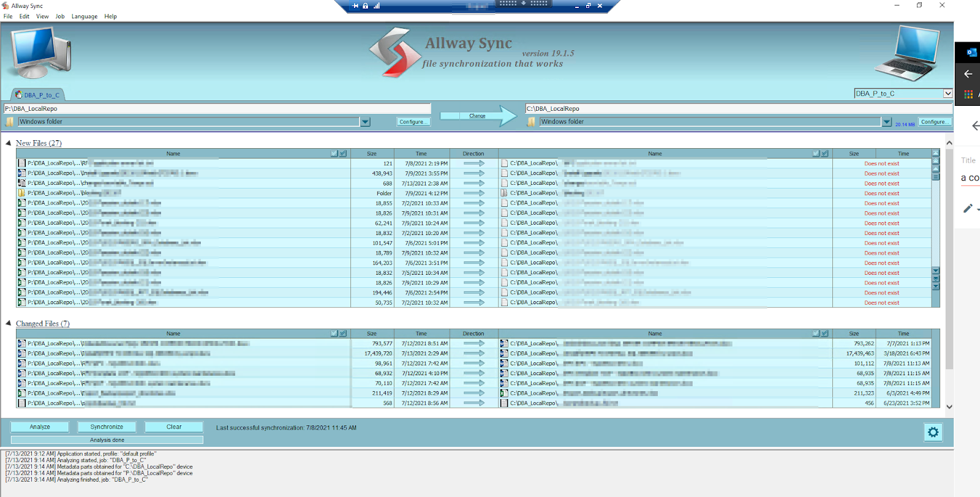
Task: Open the File menu
Action: 8,17
